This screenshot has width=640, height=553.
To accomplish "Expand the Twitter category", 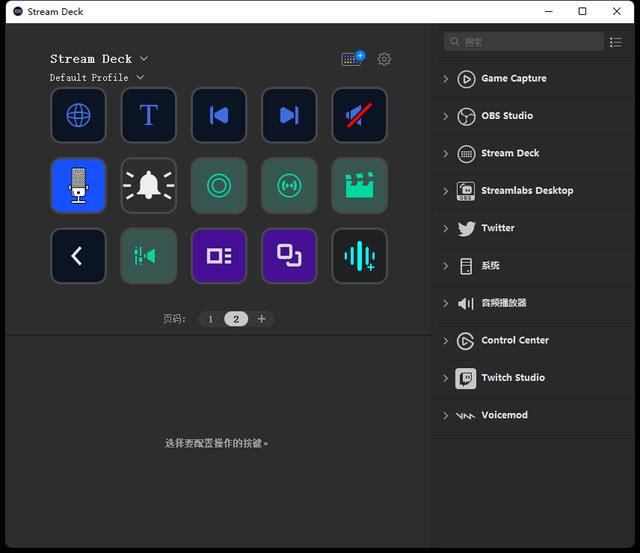I will (446, 229).
